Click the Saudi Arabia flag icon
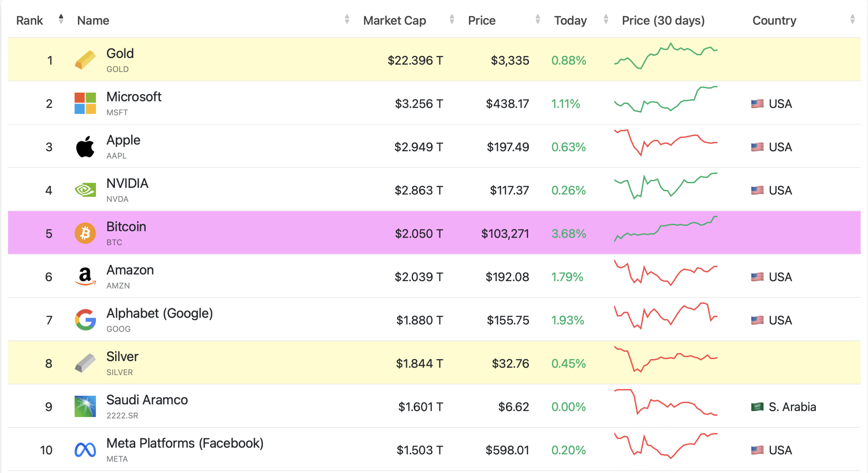The height and width of the screenshot is (473, 868). pyautogui.click(x=757, y=407)
